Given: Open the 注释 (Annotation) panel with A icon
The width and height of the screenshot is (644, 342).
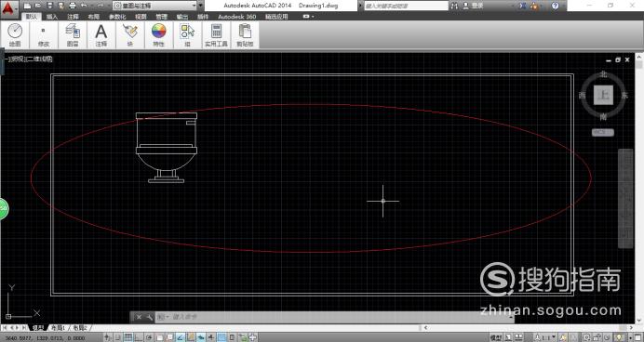Looking at the screenshot, I should pos(101,35).
